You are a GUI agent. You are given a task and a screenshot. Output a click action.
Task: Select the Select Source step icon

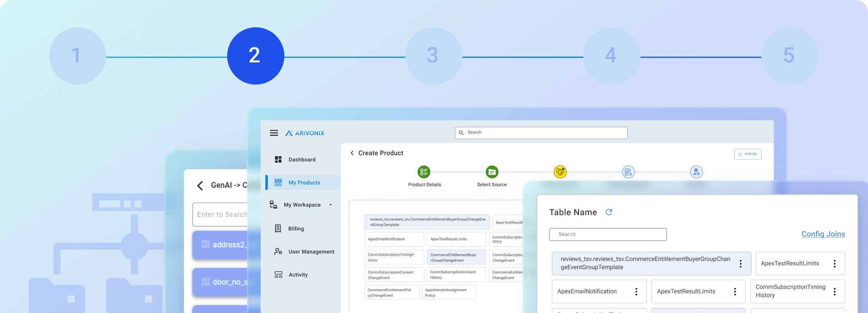pos(492,172)
